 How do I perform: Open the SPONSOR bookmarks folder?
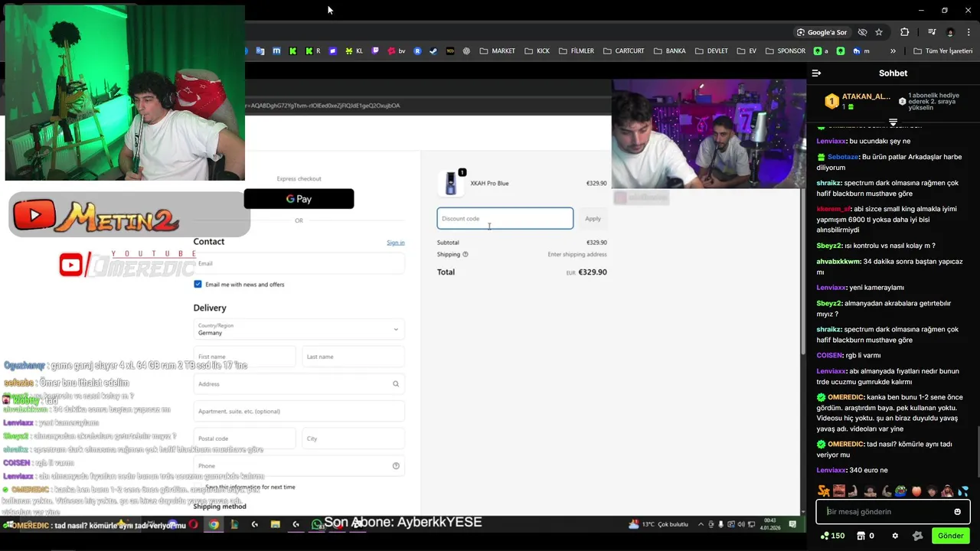[x=785, y=51]
